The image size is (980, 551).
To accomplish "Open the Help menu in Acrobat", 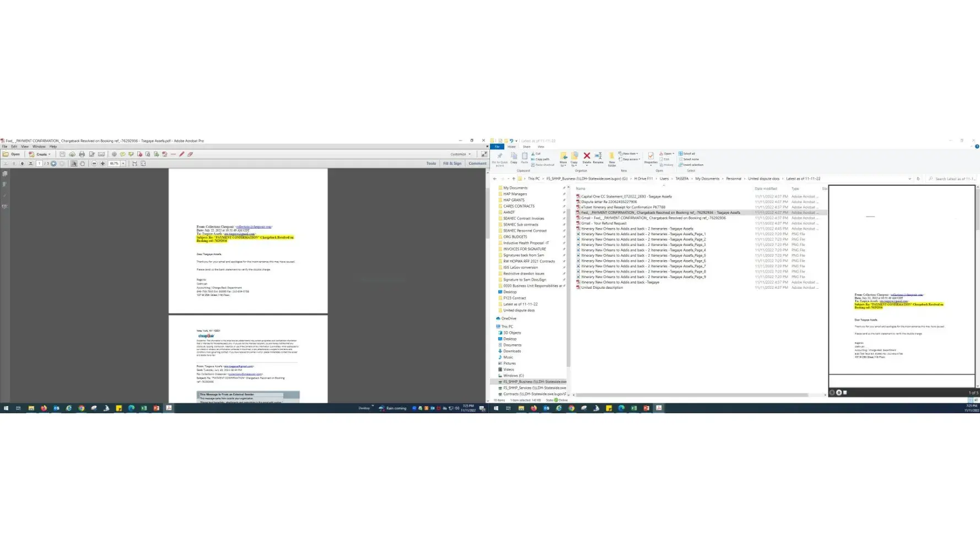I will 53,147.
